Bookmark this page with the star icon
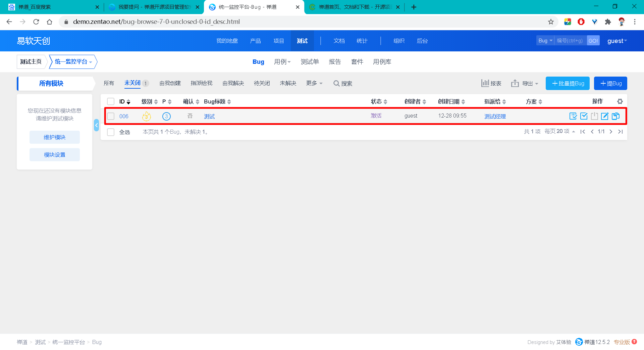Image resolution: width=644 pixels, height=350 pixels. click(551, 22)
